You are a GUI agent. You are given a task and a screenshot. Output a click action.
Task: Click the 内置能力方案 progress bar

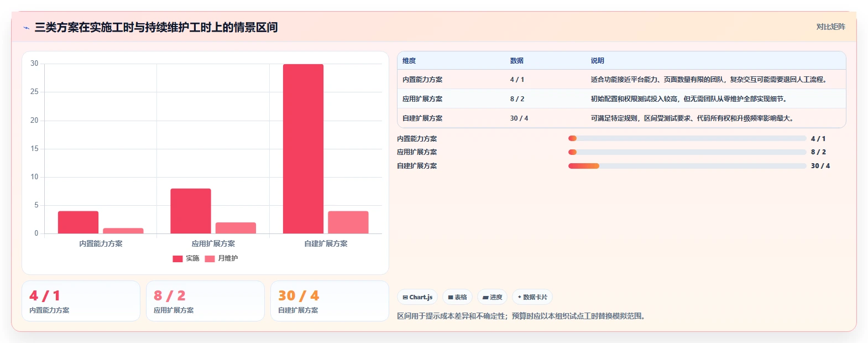pos(687,138)
